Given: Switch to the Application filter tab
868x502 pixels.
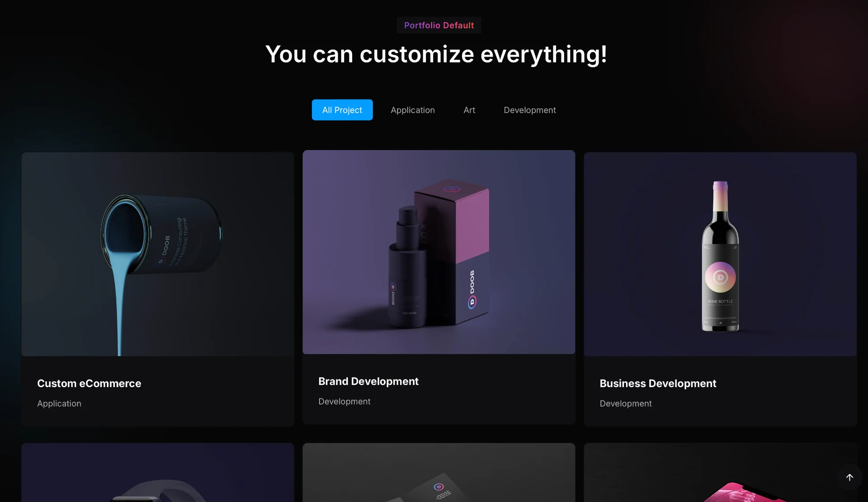Looking at the screenshot, I should click(x=412, y=110).
